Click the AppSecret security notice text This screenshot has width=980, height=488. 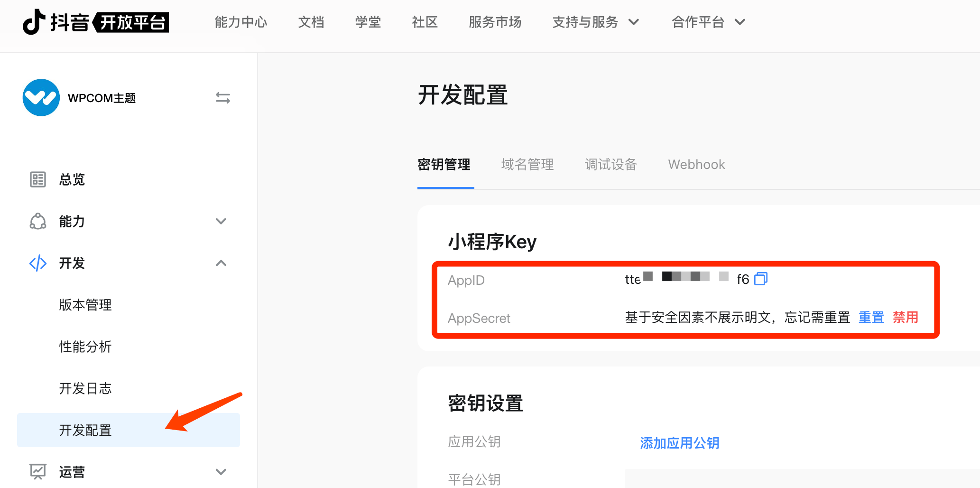pos(737,317)
